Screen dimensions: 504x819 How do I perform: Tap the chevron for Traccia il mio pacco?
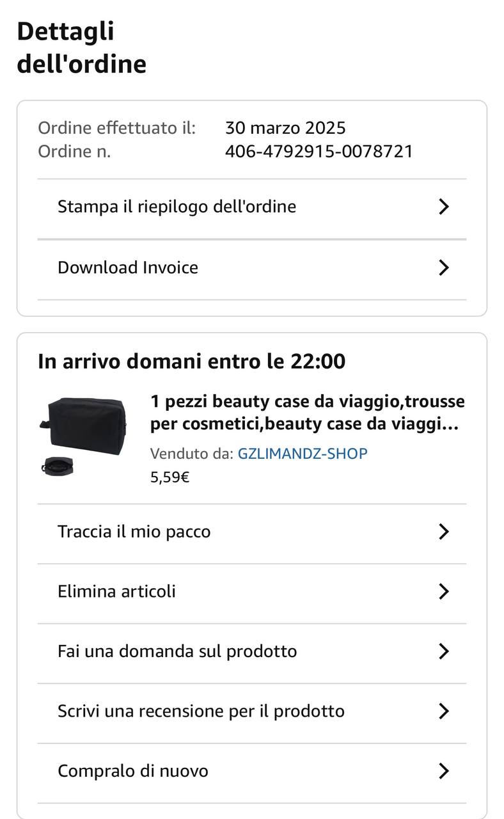click(x=444, y=532)
